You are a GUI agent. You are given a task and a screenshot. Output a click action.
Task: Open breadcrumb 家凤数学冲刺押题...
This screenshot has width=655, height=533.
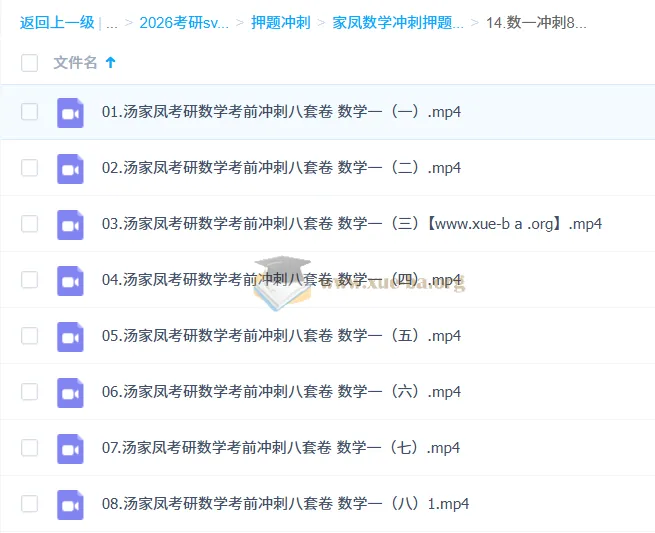[398, 23]
